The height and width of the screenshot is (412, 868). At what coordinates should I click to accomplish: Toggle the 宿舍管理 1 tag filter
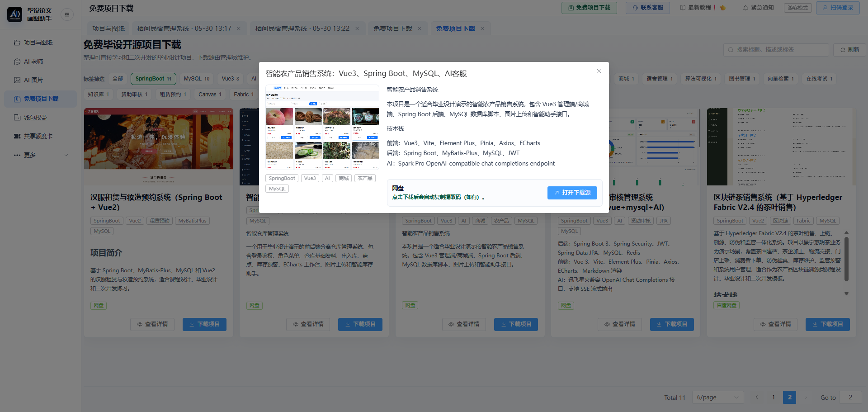pos(660,79)
